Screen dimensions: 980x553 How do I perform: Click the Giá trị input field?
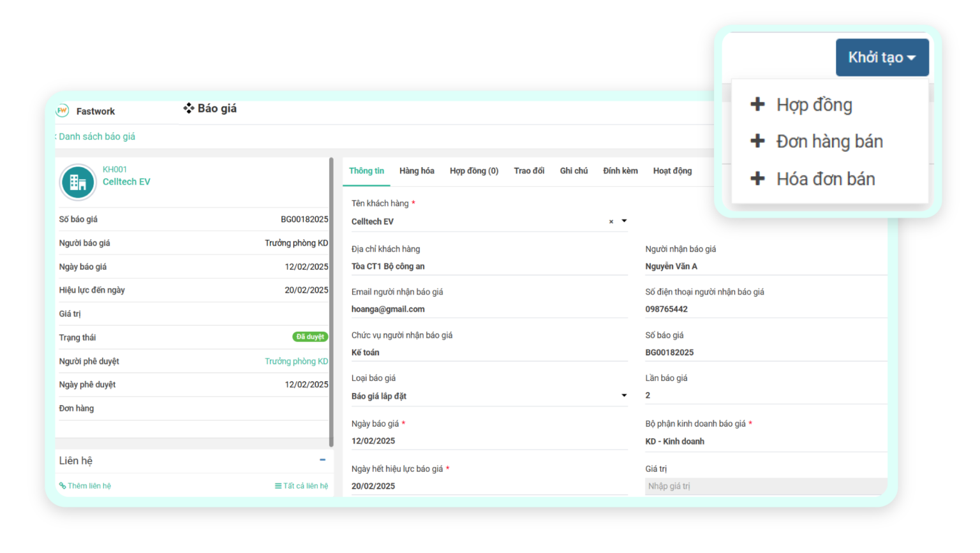coord(765,486)
